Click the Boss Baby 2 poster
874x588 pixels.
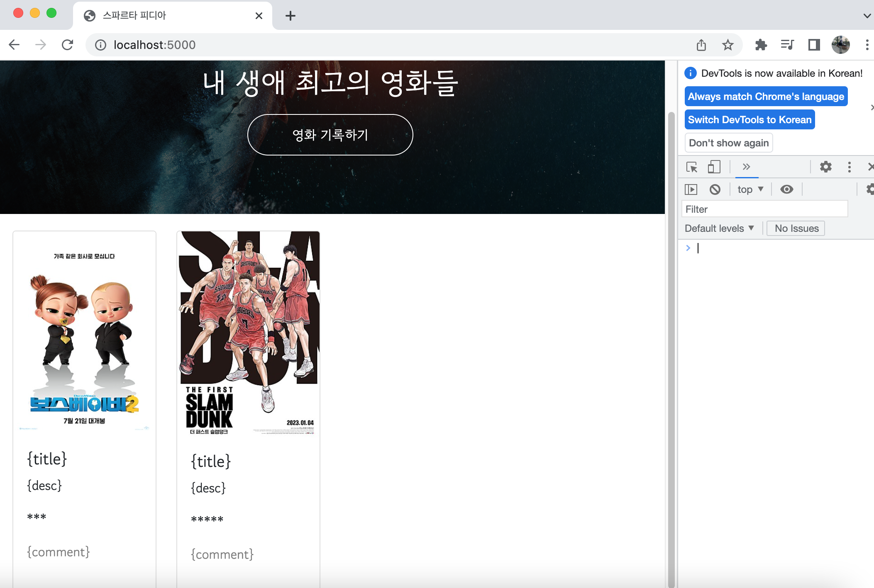[x=84, y=333]
